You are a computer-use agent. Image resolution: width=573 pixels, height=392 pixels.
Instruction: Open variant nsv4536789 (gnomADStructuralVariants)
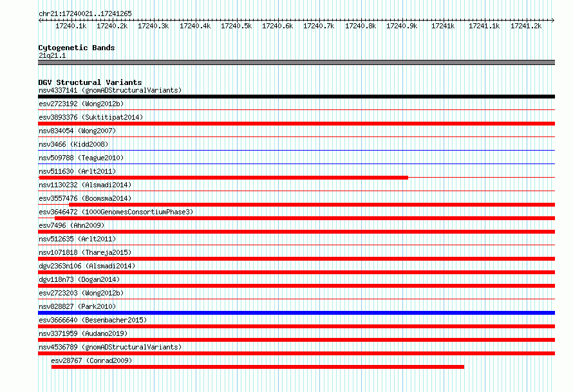click(110, 347)
